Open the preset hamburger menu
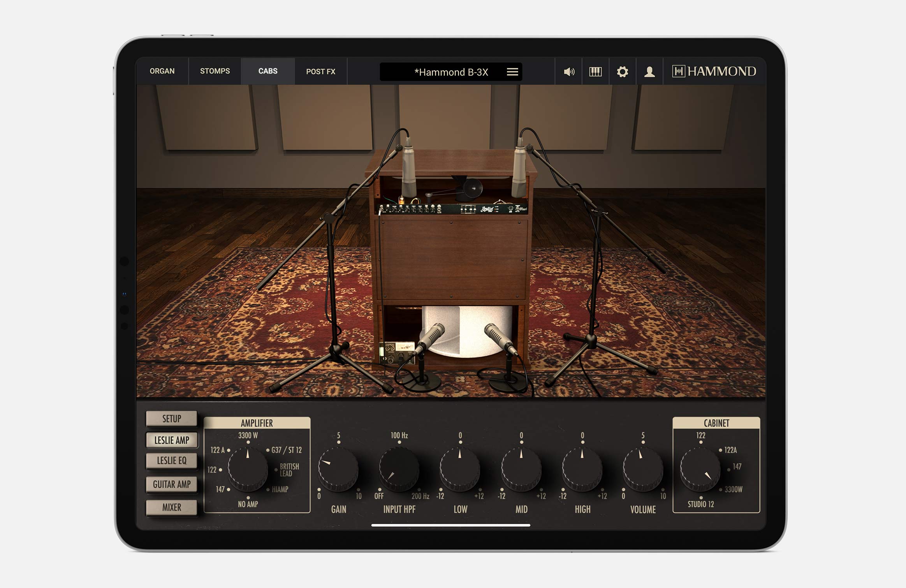 click(512, 72)
